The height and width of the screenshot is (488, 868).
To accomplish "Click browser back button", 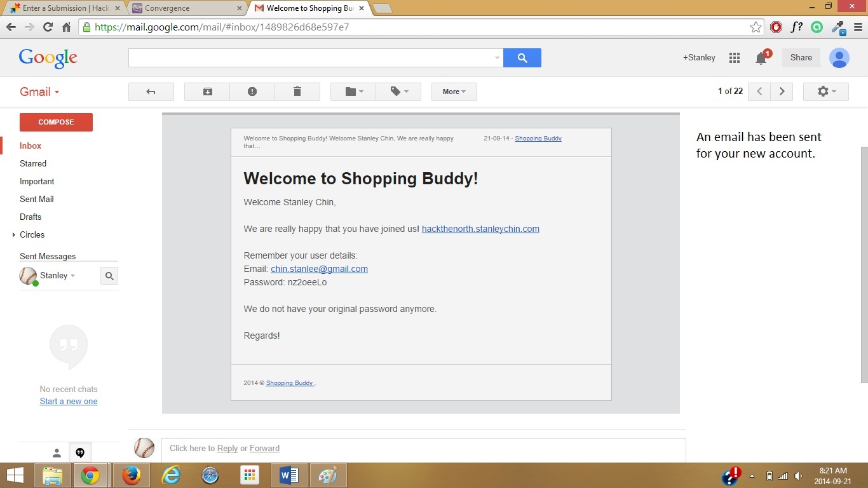I will tap(11, 27).
